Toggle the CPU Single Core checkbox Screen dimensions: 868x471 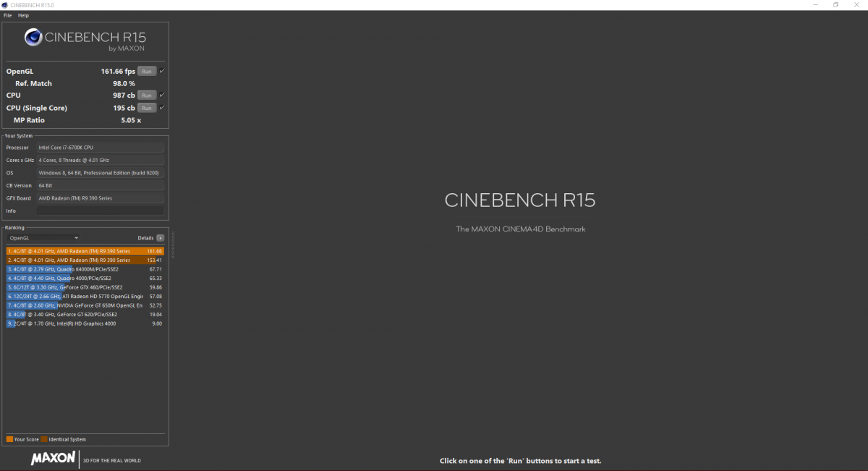coord(162,108)
